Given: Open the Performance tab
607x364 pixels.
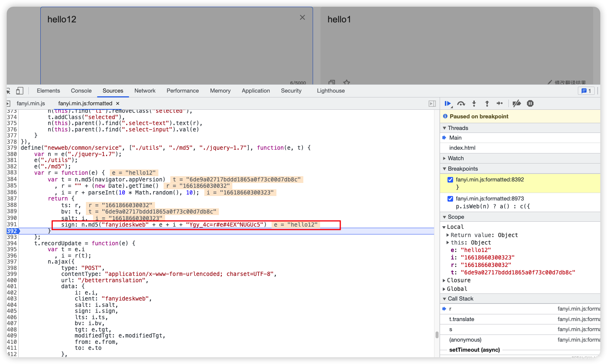Looking at the screenshot, I should (x=183, y=91).
